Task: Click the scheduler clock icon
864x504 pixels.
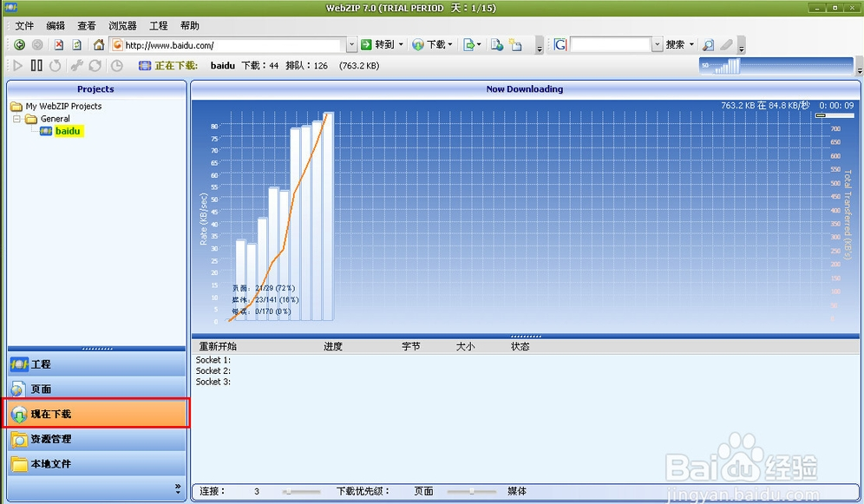Action: 116,66
